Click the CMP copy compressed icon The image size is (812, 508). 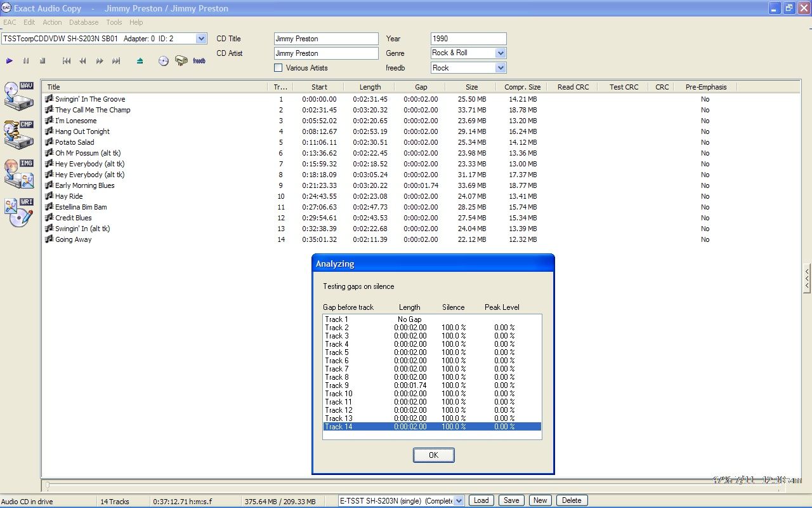18,135
